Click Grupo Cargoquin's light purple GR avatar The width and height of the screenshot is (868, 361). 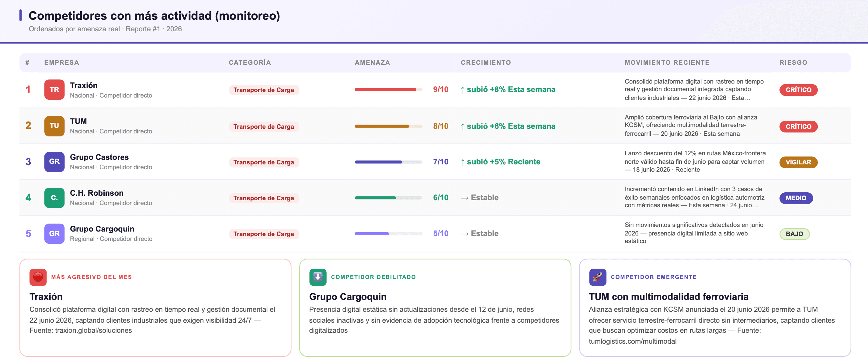pyautogui.click(x=54, y=233)
